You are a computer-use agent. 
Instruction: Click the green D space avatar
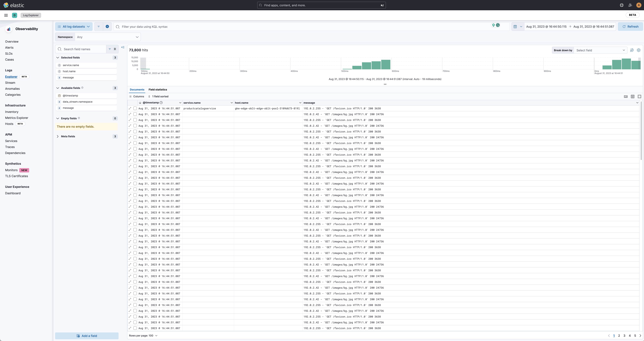pyautogui.click(x=14, y=15)
